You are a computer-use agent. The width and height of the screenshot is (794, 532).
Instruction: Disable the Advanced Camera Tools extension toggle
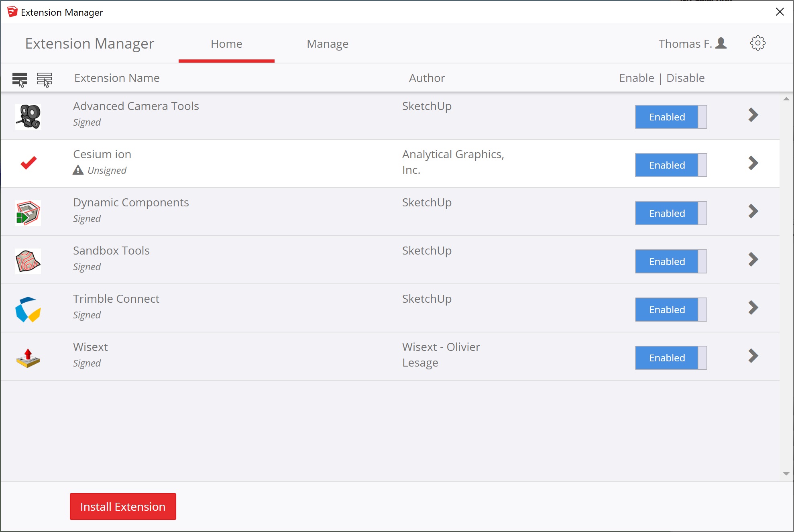[670, 117]
